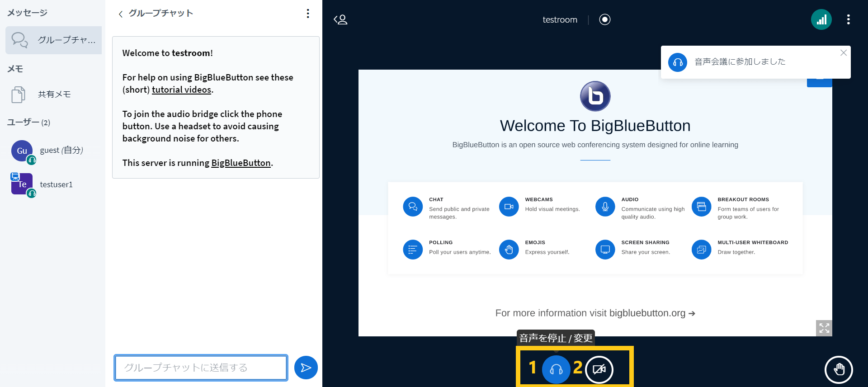Toggle the recording indicator next to testroom
Screen dimensions: 868x387
tap(605, 19)
